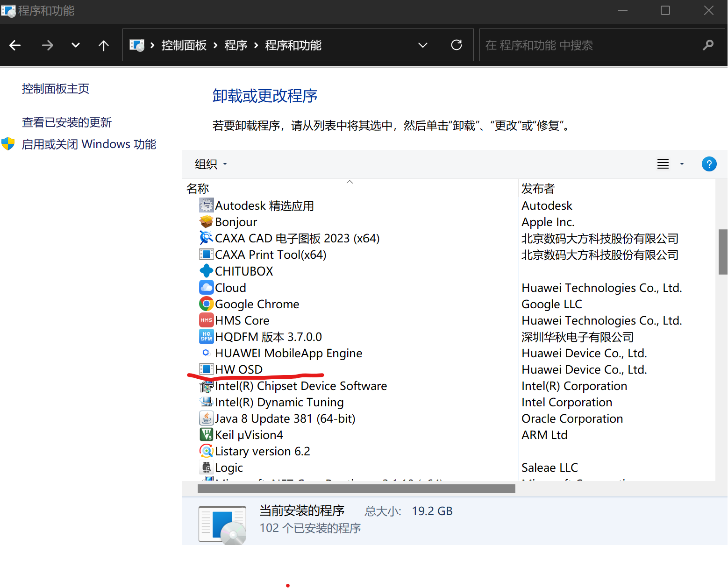Image resolution: width=728 pixels, height=588 pixels.
Task: Select Intel(R) Dynamic Tuning icon
Action: click(x=207, y=402)
